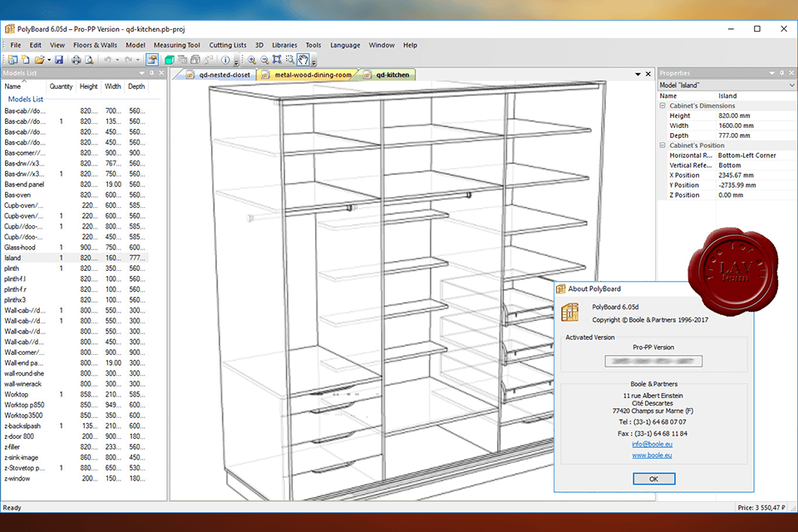Image resolution: width=798 pixels, height=532 pixels.
Task: Click the Zoom to fit extents icon
Action: click(277, 60)
